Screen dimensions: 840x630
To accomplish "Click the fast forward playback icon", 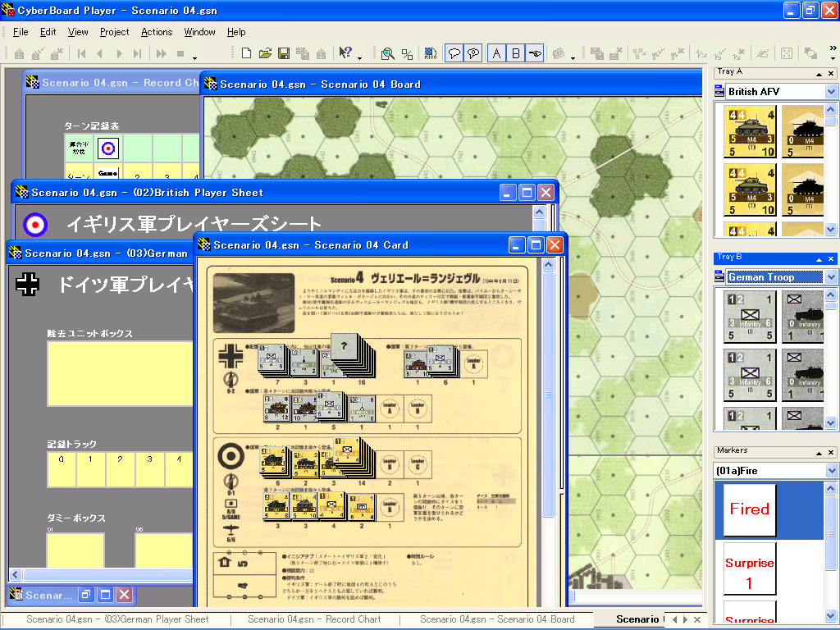I will click(x=162, y=53).
